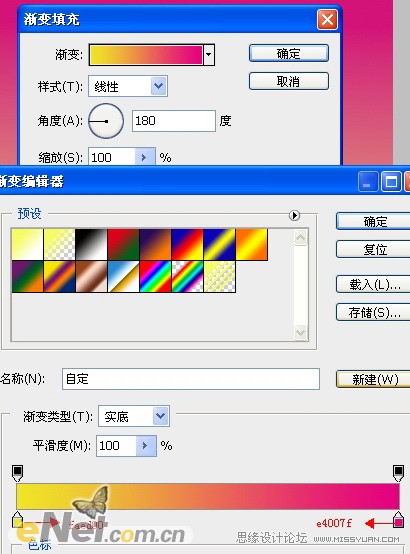Image resolution: width=410 pixels, height=554 pixels.
Task: Select the yellow-to-white gradient preset
Action: click(28, 244)
